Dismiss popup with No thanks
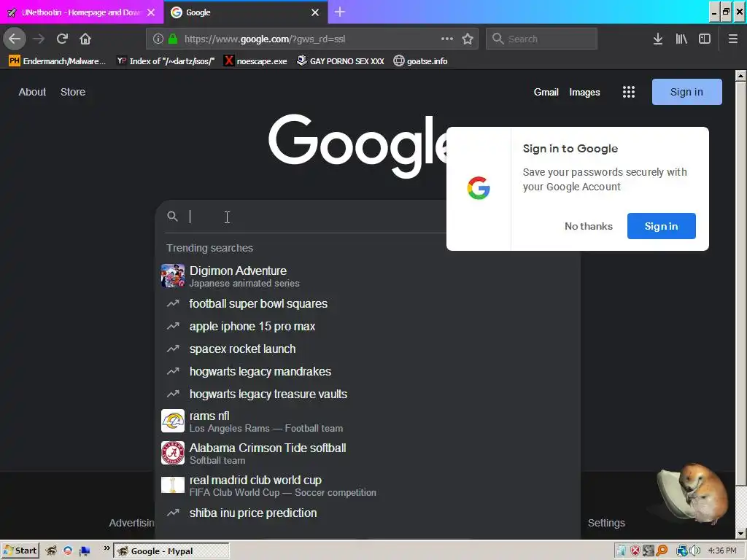 pyautogui.click(x=589, y=226)
